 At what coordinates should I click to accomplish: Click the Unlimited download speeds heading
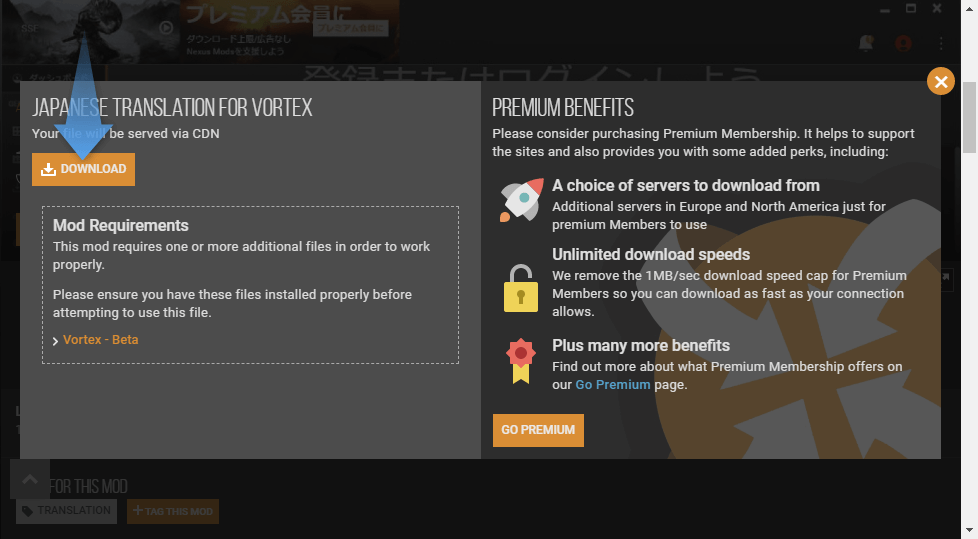point(651,255)
